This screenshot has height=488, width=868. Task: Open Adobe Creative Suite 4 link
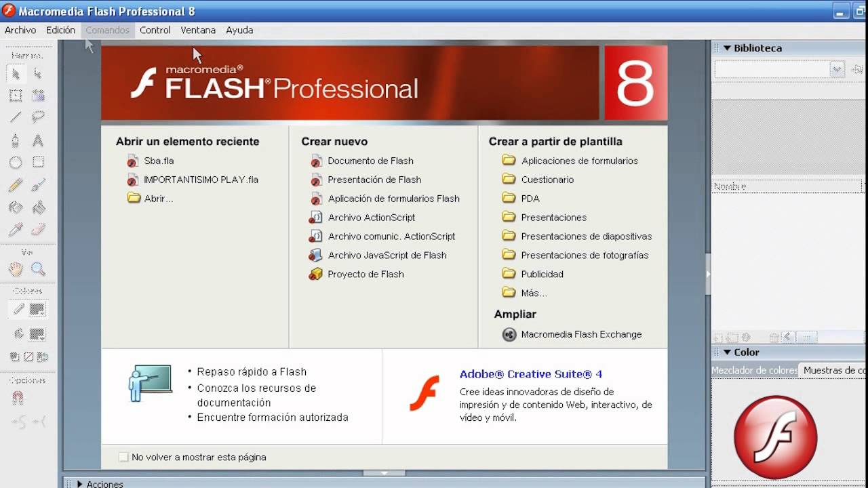click(x=530, y=374)
